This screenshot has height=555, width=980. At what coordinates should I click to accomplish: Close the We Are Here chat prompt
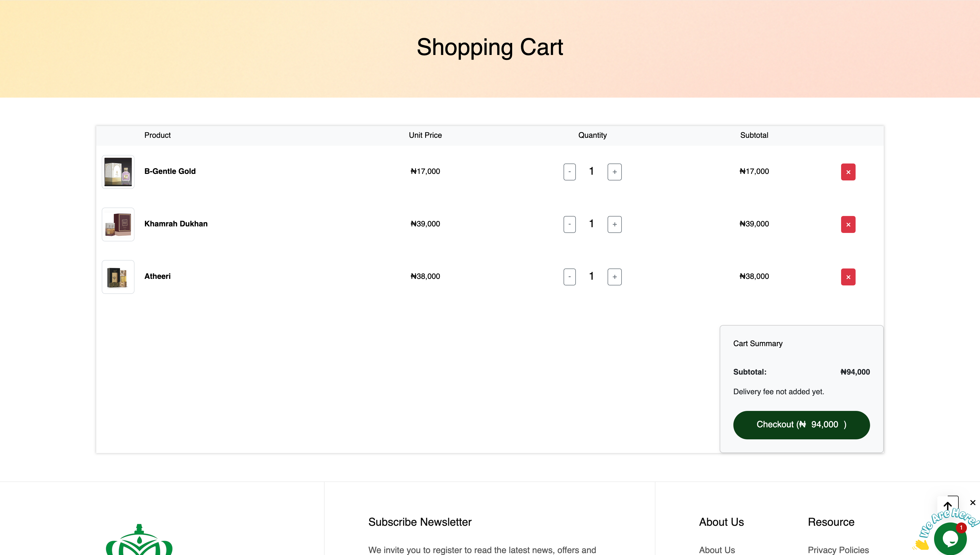[x=972, y=503]
